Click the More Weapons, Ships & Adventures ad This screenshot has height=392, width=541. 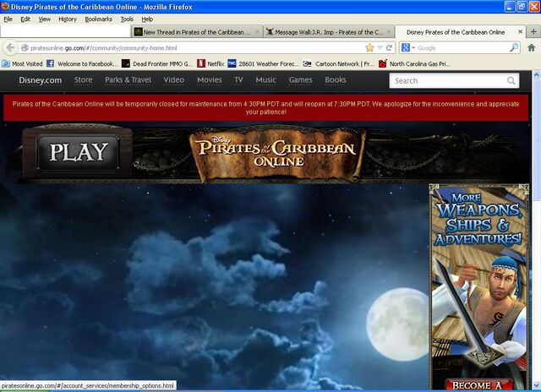tap(479, 287)
